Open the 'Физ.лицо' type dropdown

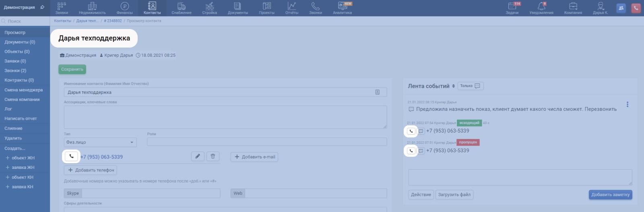tap(100, 142)
